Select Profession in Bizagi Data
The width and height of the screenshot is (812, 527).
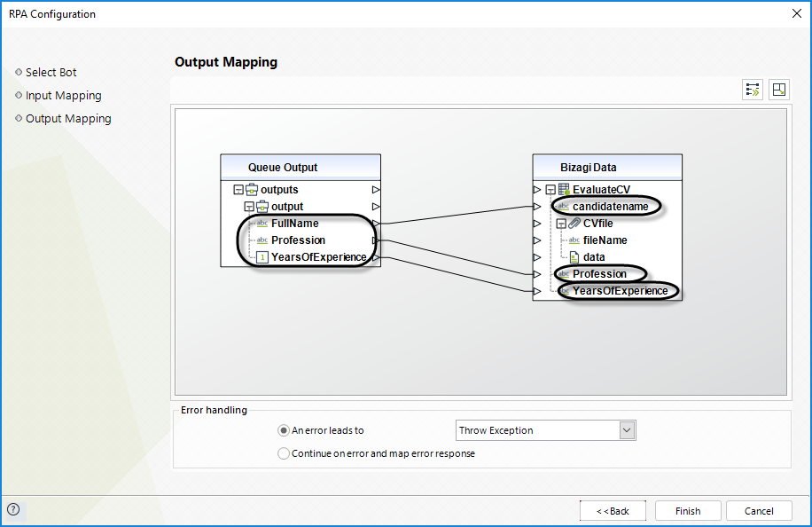pos(599,273)
